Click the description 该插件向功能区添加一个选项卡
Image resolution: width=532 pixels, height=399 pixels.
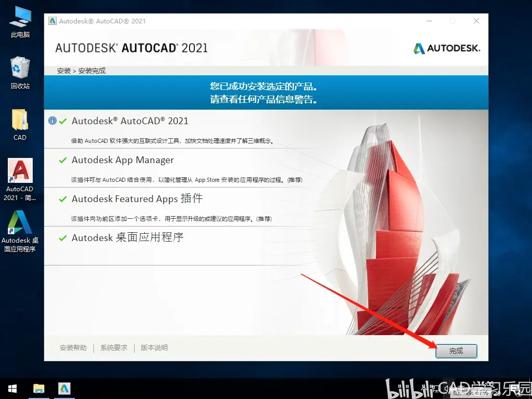(x=171, y=219)
